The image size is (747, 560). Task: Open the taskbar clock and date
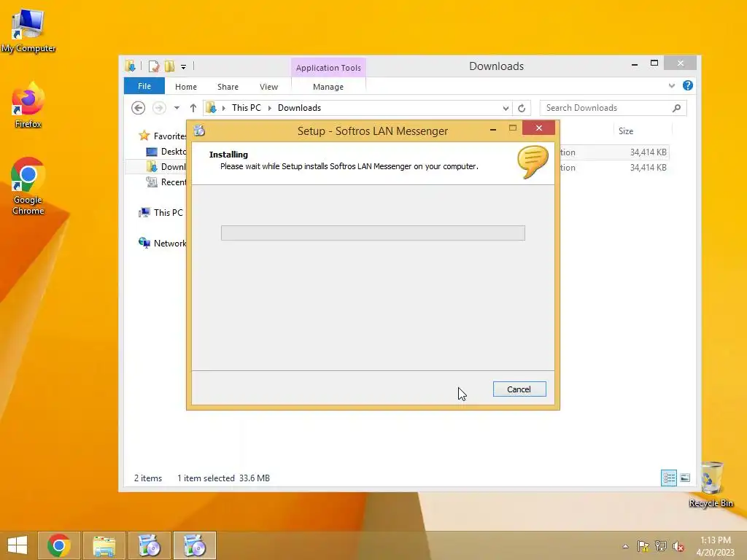[716, 546]
